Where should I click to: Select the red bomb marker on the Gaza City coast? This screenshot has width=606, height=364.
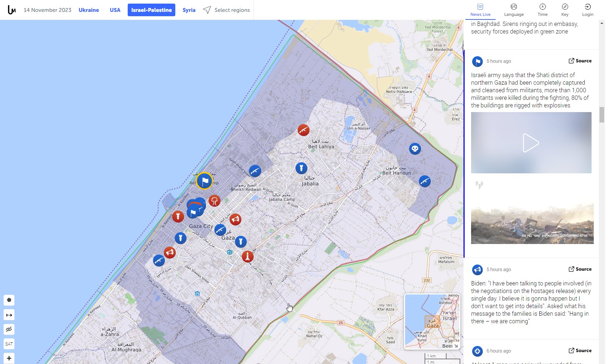[178, 216]
